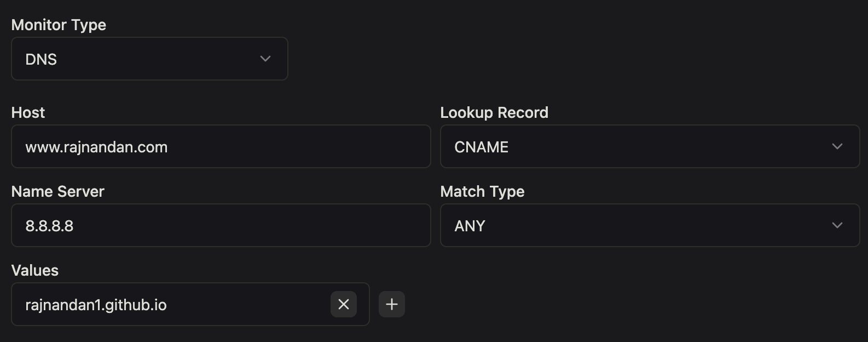Viewport: 868px width, 342px height.
Task: Place cursor on the 8.8.8.8 text
Action: pyautogui.click(x=49, y=226)
